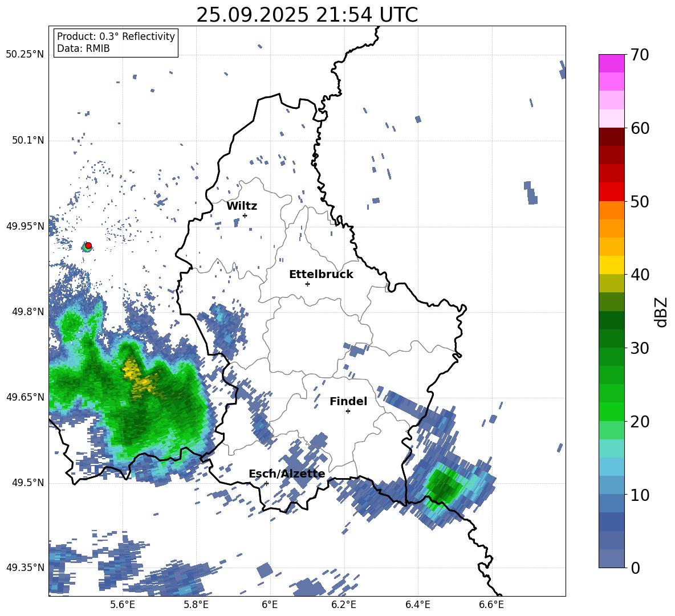
Task: Click the 49.8°N latitude label
Action: pyautogui.click(x=27, y=312)
